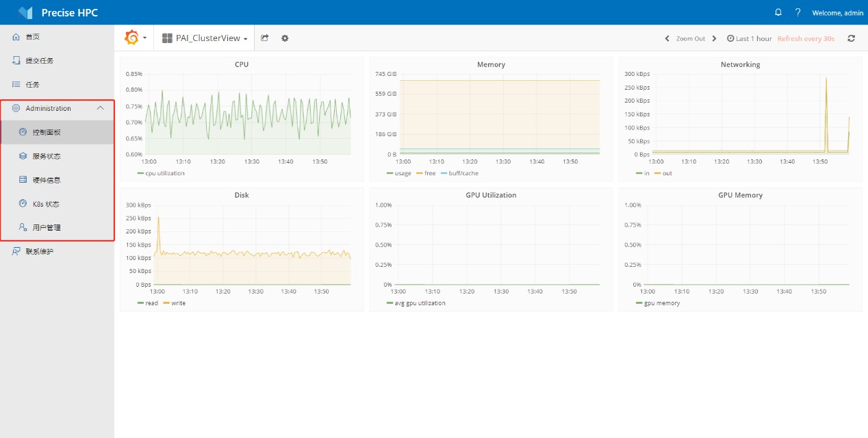The image size is (868, 438).
Task: Select 控制面板 dashboard menu item
Action: point(57,132)
